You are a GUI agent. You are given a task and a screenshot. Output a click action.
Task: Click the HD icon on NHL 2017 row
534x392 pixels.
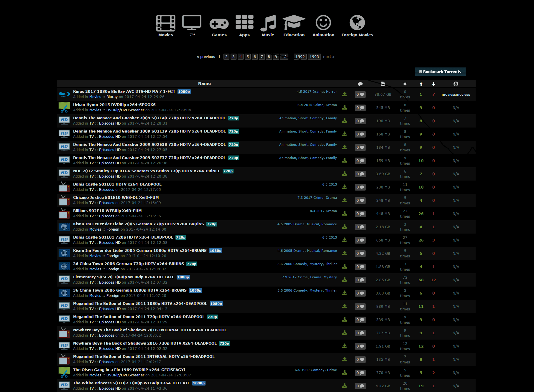tap(64, 174)
